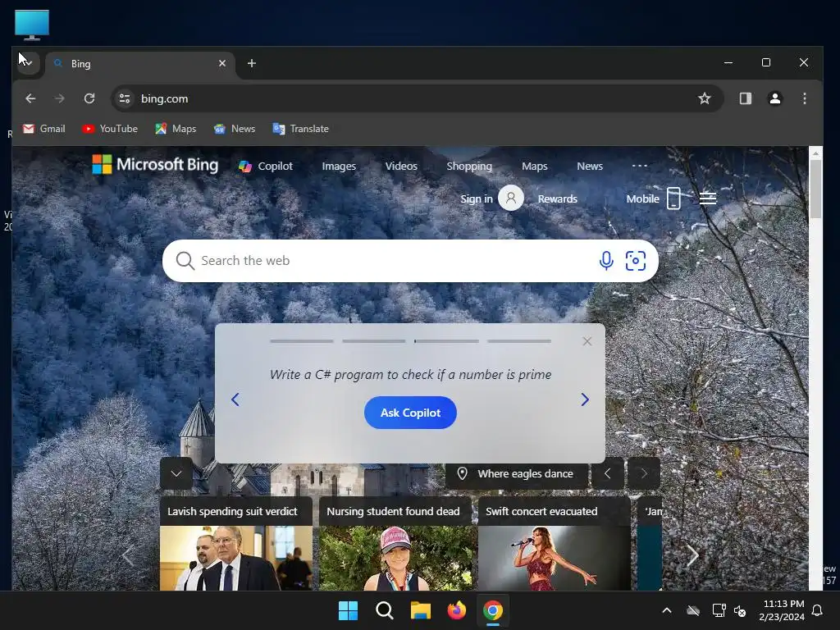Click the page vertical scrollbar thumb
The height and width of the screenshot is (630, 840).
[x=815, y=189]
